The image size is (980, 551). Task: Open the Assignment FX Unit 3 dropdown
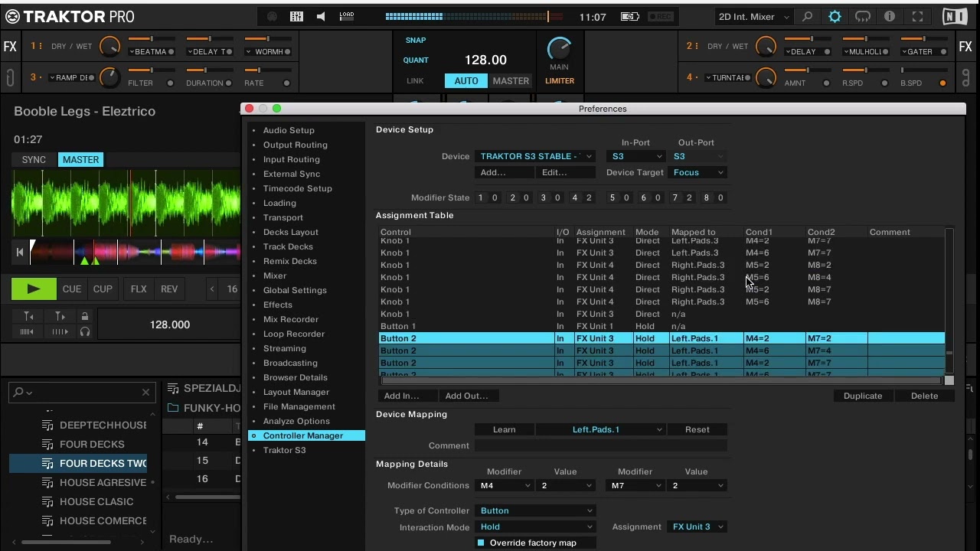coord(697,527)
